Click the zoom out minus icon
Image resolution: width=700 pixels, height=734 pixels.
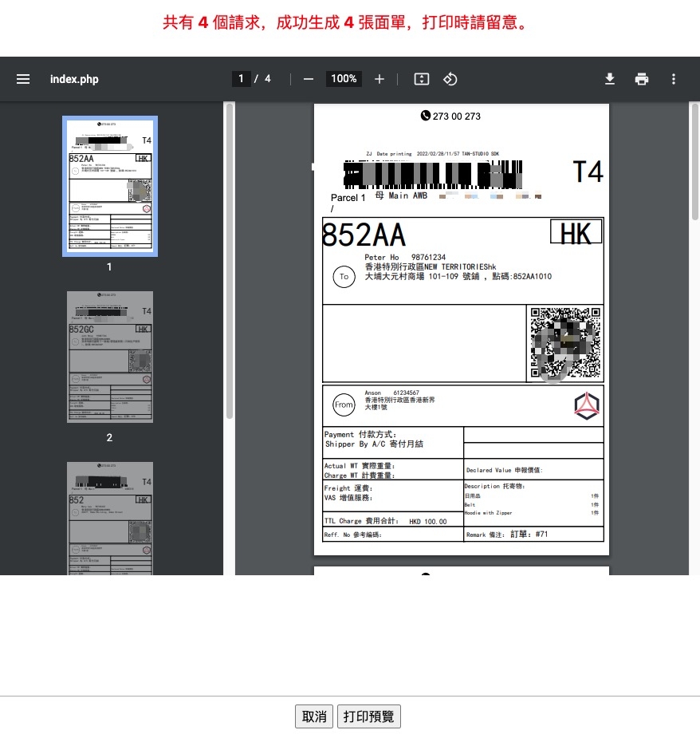coord(309,79)
